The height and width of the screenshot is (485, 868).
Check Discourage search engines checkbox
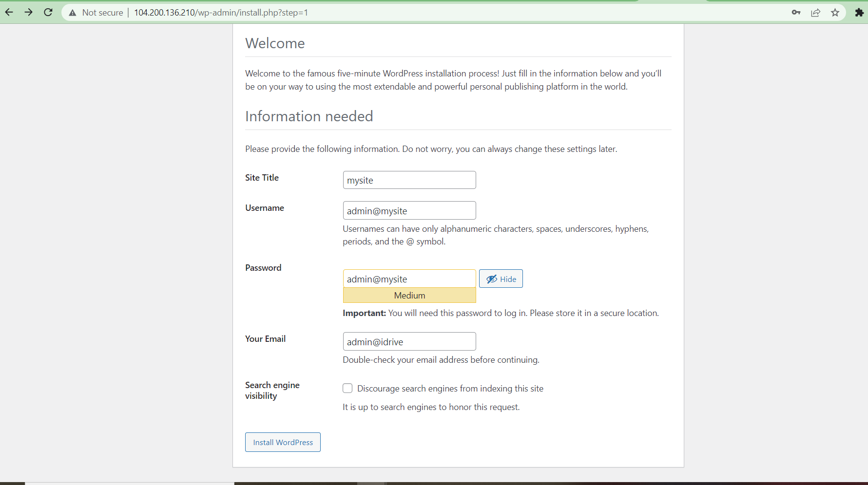pyautogui.click(x=347, y=388)
